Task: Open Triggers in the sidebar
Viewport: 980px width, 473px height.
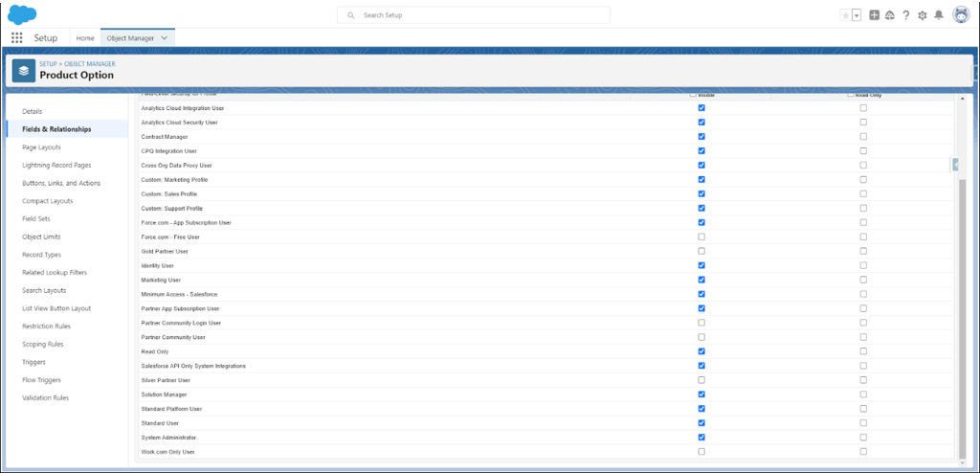Action: (33, 362)
